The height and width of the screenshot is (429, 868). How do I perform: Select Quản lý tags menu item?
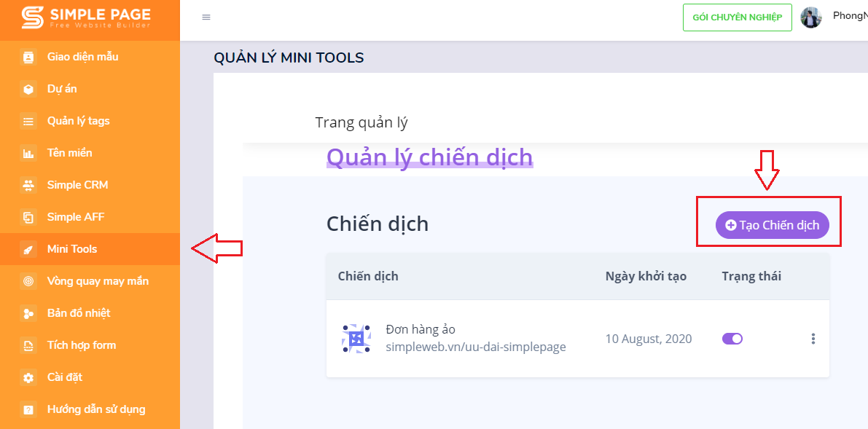[x=90, y=121]
